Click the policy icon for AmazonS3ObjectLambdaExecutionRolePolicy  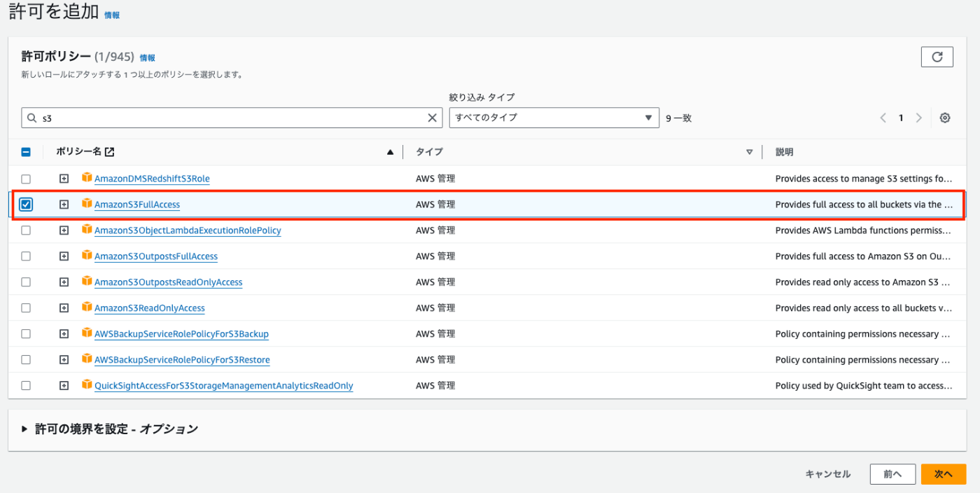pos(87,229)
